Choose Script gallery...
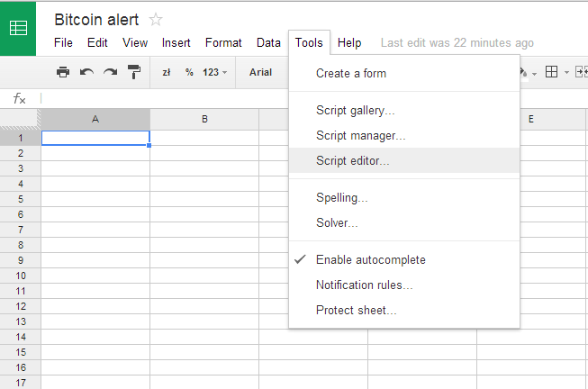Screen dimensions: 588x389 click(x=404, y=110)
